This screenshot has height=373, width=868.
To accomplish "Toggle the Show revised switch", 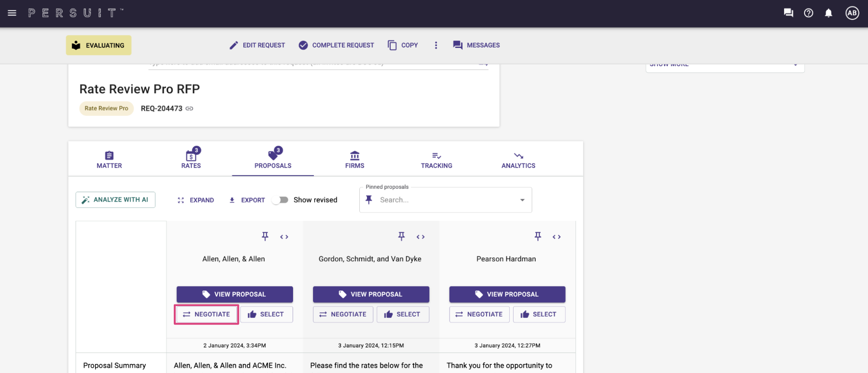I will [280, 200].
